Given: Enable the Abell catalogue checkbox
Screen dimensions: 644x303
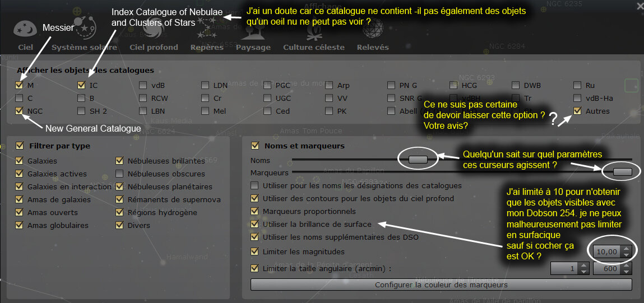Looking at the screenshot, I should coord(391,111).
